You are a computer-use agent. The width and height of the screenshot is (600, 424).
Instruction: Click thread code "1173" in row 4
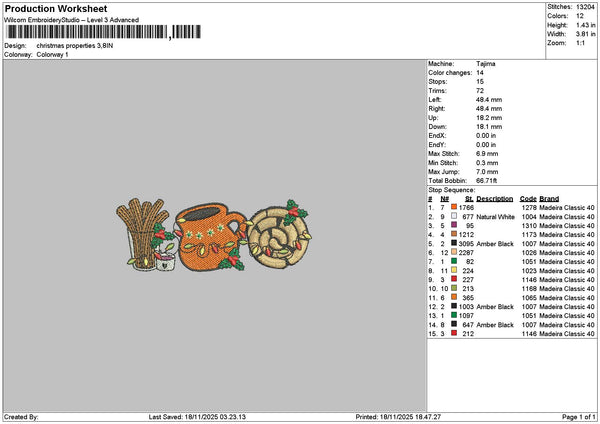(x=529, y=235)
